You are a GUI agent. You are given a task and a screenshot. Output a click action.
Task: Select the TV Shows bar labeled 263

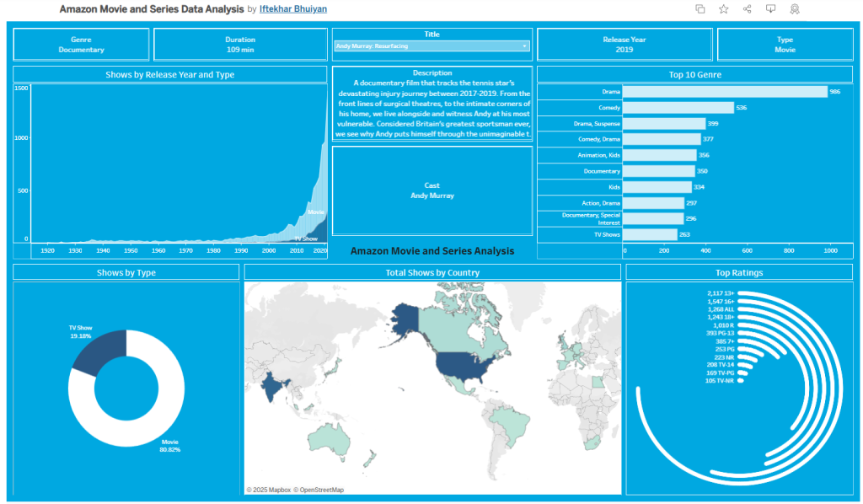650,234
